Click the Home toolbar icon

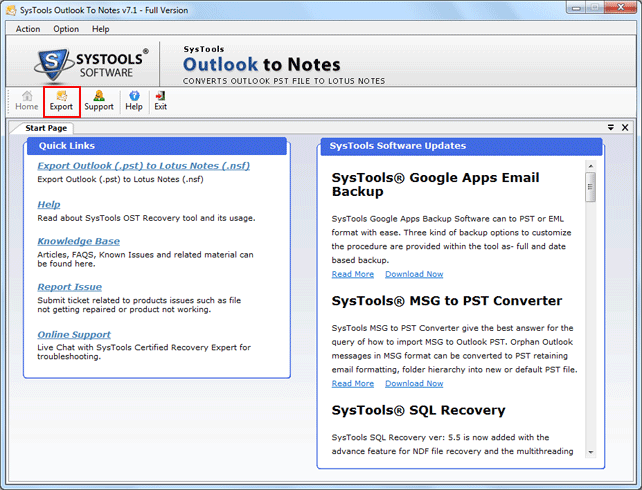click(x=27, y=101)
